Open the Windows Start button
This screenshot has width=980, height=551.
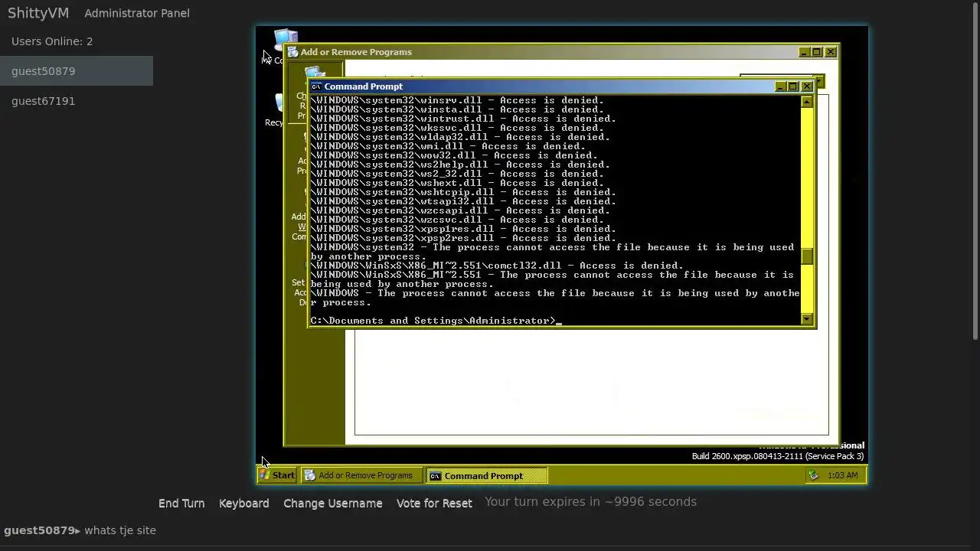[x=277, y=475]
